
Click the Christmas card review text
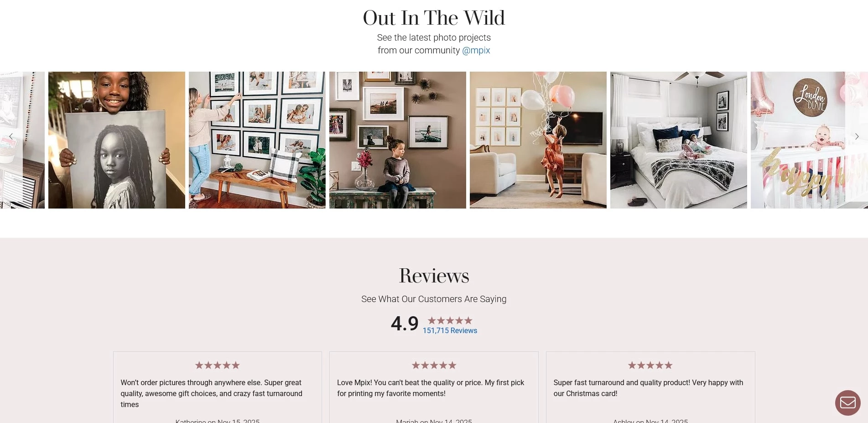pos(648,388)
